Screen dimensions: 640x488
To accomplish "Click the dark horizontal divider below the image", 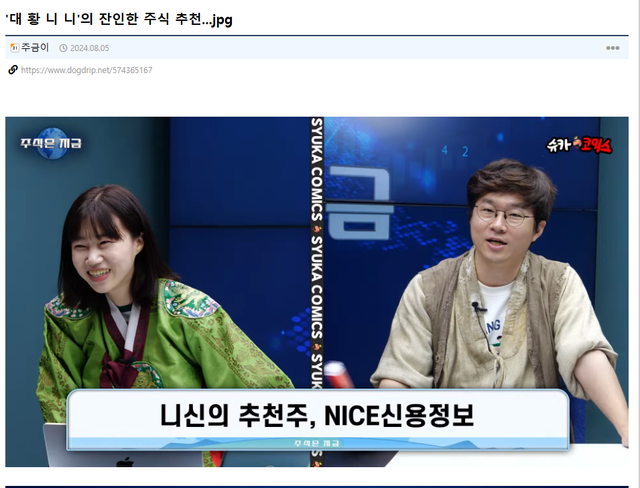I will click(320, 486).
